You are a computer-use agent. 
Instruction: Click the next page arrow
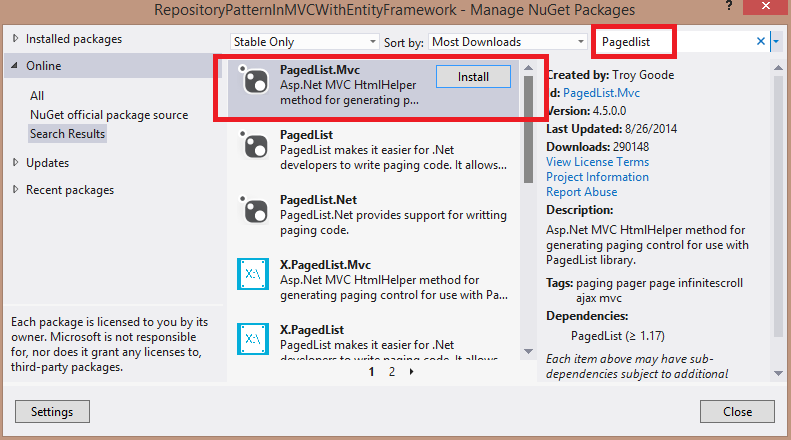[x=412, y=372]
